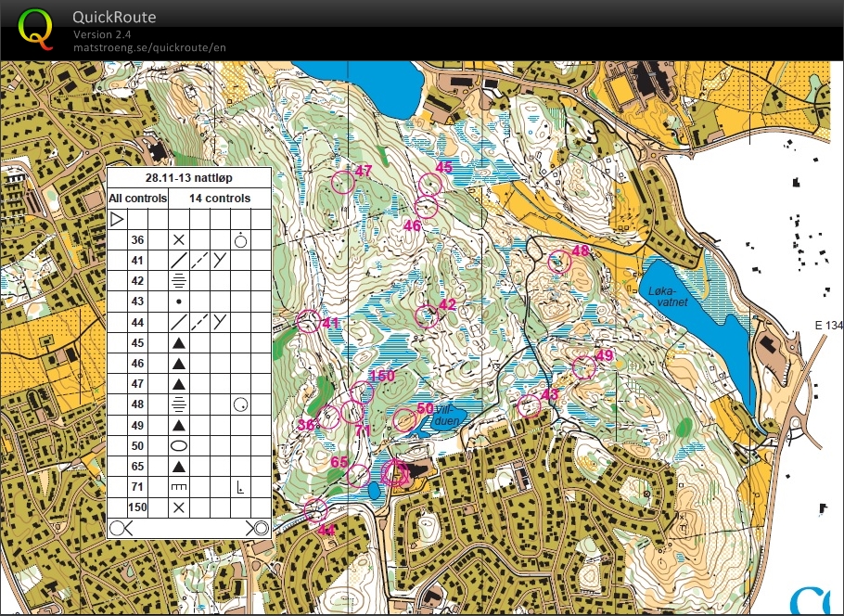This screenshot has height=616, width=844.
Task: Select control circle 41 on the map
Action: (x=307, y=321)
